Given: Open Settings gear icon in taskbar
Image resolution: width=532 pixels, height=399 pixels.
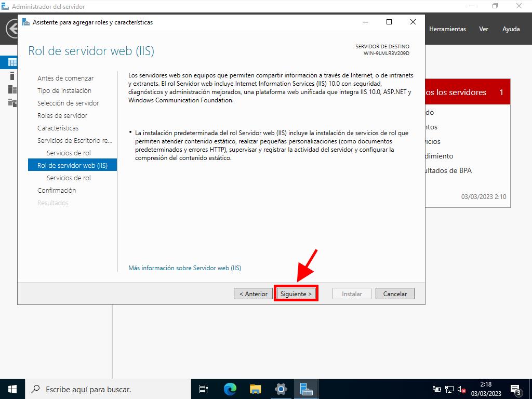Looking at the screenshot, I should 281,389.
